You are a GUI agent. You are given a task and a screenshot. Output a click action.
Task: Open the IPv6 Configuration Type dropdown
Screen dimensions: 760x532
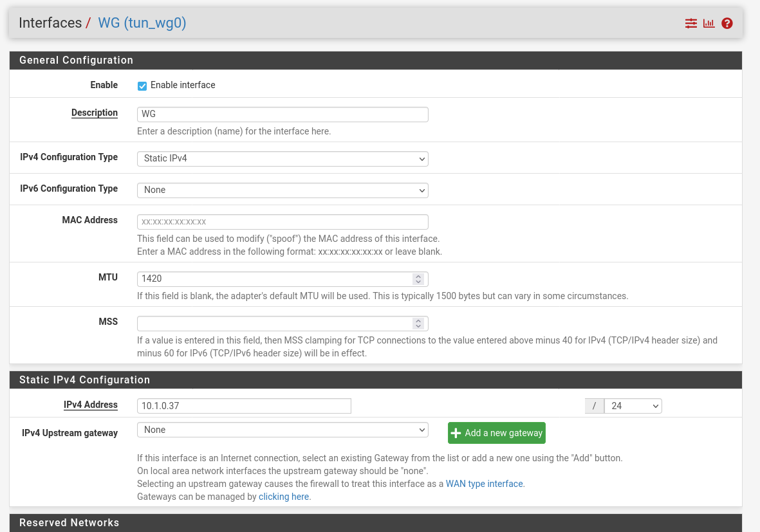click(x=283, y=190)
